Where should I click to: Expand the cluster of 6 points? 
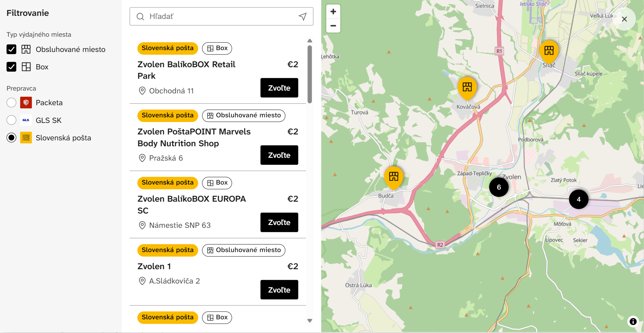click(x=499, y=187)
